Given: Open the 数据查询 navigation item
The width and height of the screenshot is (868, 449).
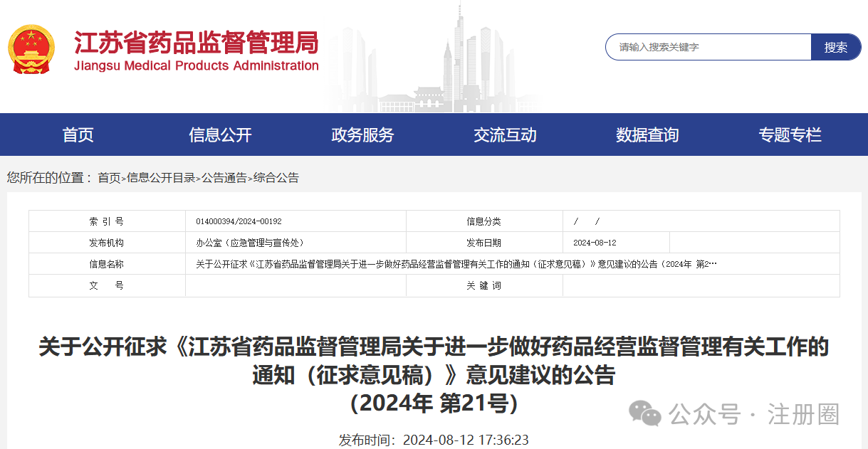Looking at the screenshot, I should (647, 134).
